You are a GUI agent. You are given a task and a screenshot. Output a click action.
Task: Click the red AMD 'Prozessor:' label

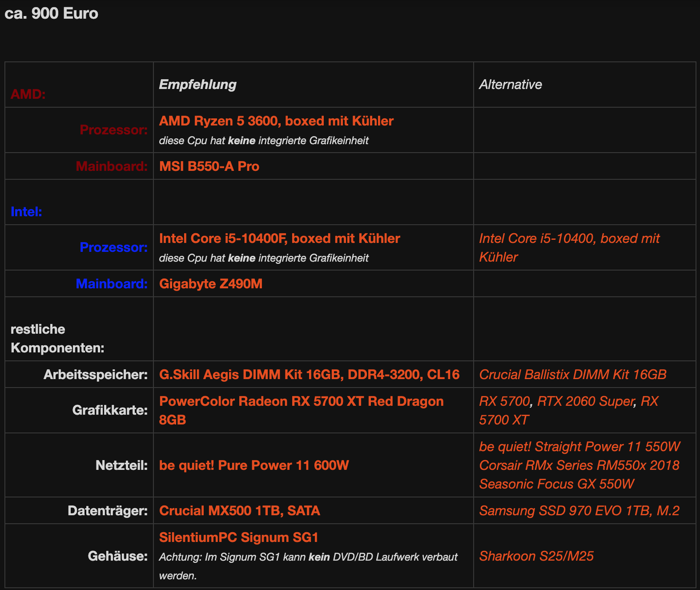tap(113, 130)
